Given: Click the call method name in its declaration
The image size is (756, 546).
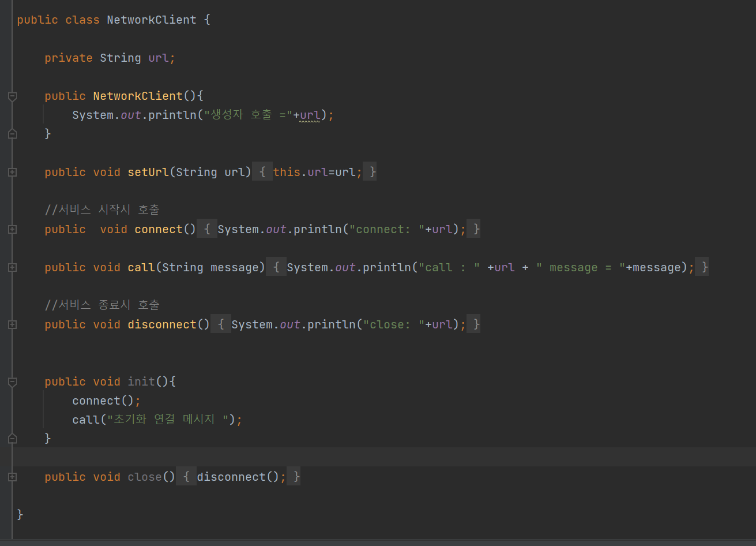Looking at the screenshot, I should coord(141,267).
